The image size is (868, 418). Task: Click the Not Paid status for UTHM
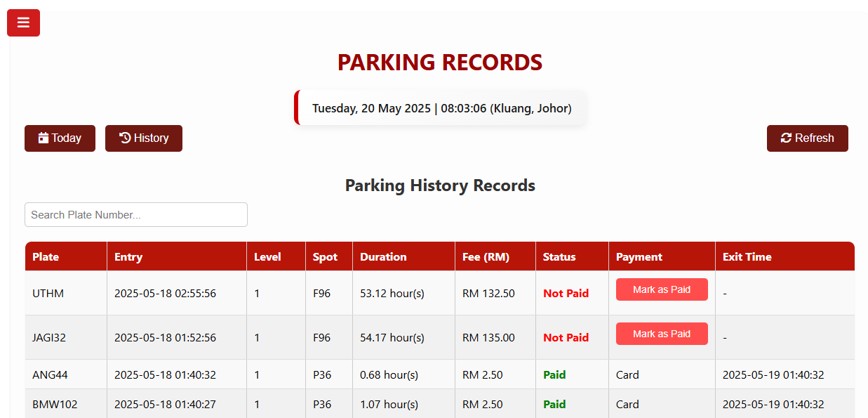pos(566,294)
